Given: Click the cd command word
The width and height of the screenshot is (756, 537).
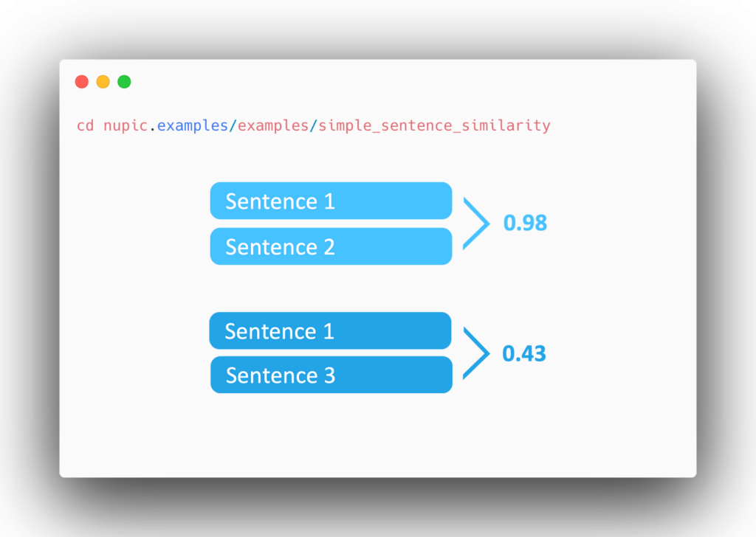Looking at the screenshot, I should [86, 125].
